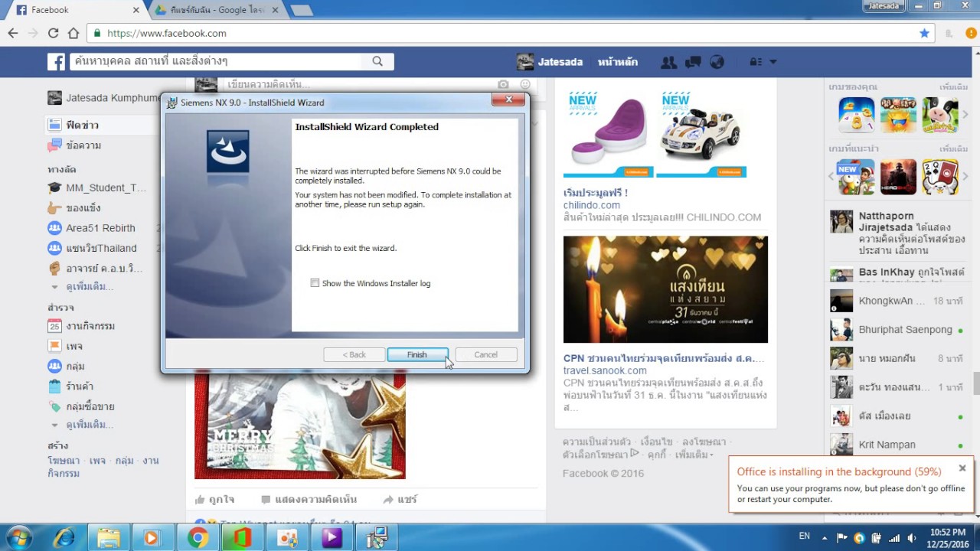Reload the Facebook page
Screen dimensions: 980x551
coord(53,33)
